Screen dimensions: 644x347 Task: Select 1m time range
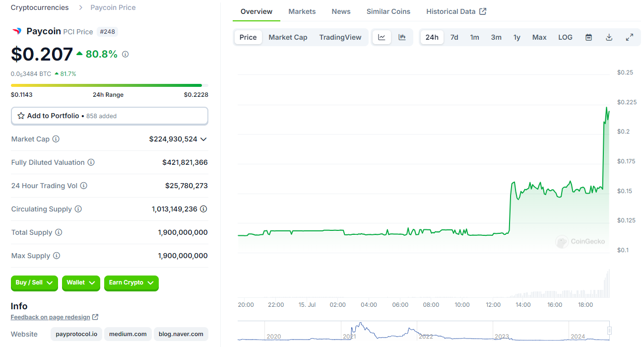pyautogui.click(x=475, y=37)
